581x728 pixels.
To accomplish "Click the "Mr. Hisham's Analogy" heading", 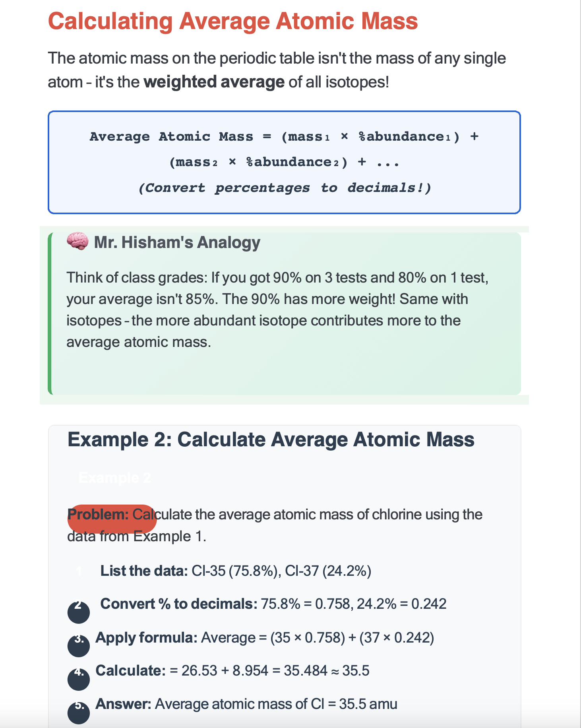I will [x=177, y=242].
